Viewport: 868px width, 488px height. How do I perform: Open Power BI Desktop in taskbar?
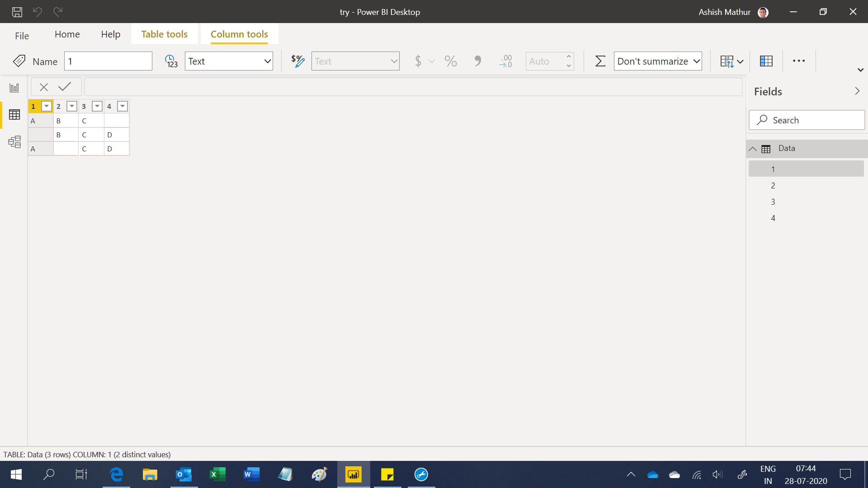354,474
